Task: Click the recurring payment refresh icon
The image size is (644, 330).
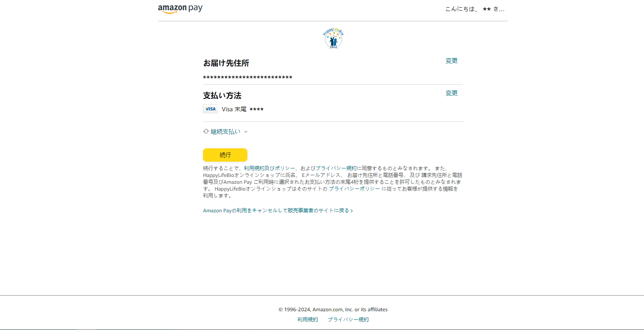Action: (206, 131)
